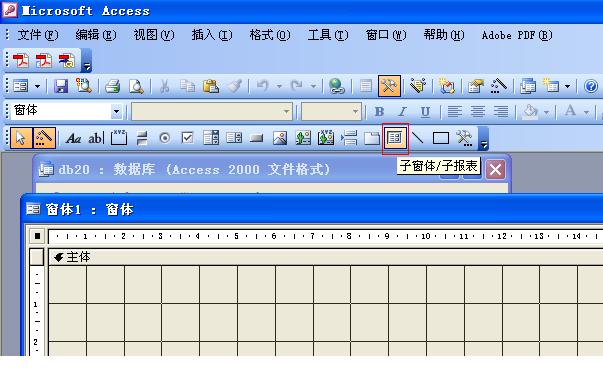This screenshot has height=384, width=603.
Task: Select the Image control tool
Action: [x=280, y=138]
